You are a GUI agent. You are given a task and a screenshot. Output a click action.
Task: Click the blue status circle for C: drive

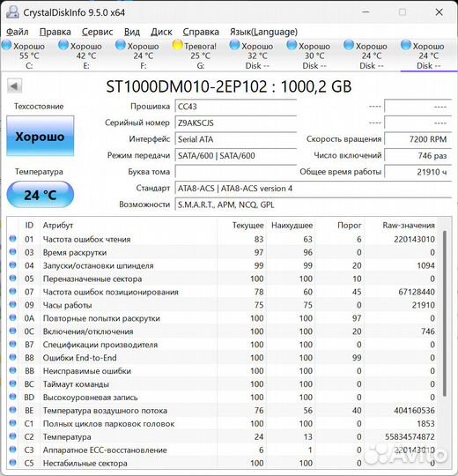click(x=6, y=45)
